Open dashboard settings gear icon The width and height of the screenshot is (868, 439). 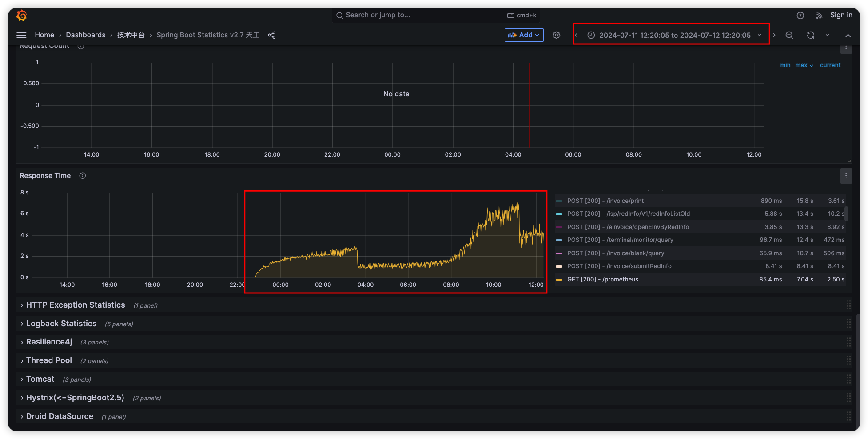[556, 35]
